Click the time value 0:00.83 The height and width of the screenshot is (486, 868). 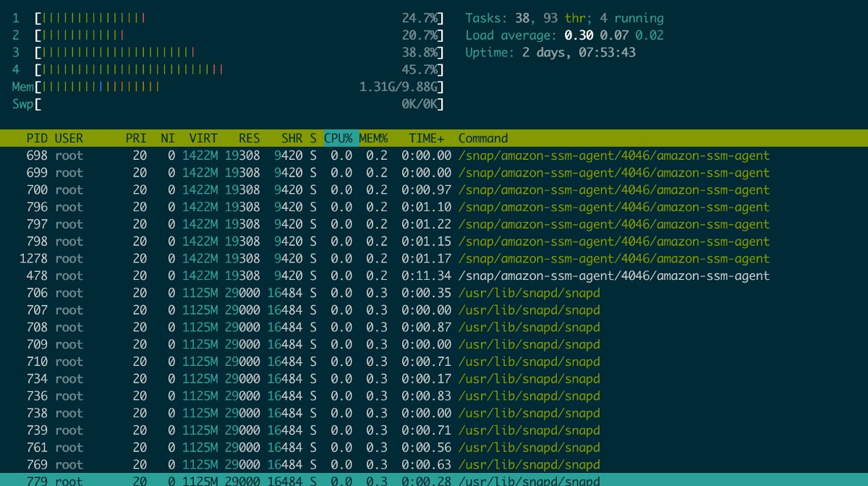427,396
